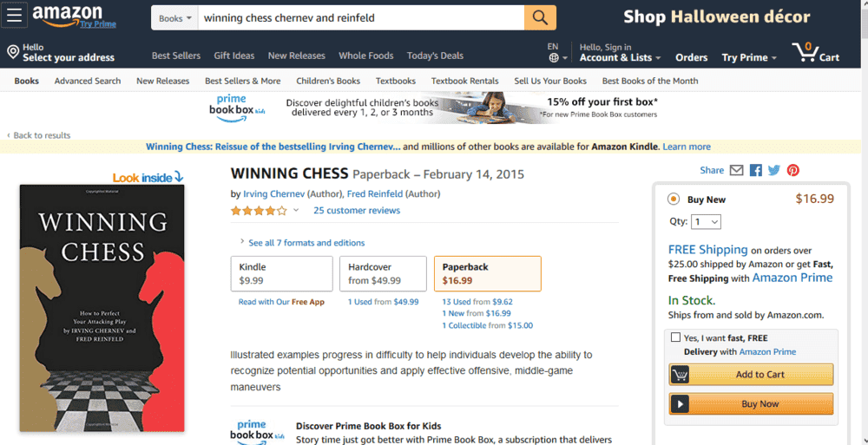Expand the star rating breakdown arrow
This screenshot has width=868, height=445.
295,210
